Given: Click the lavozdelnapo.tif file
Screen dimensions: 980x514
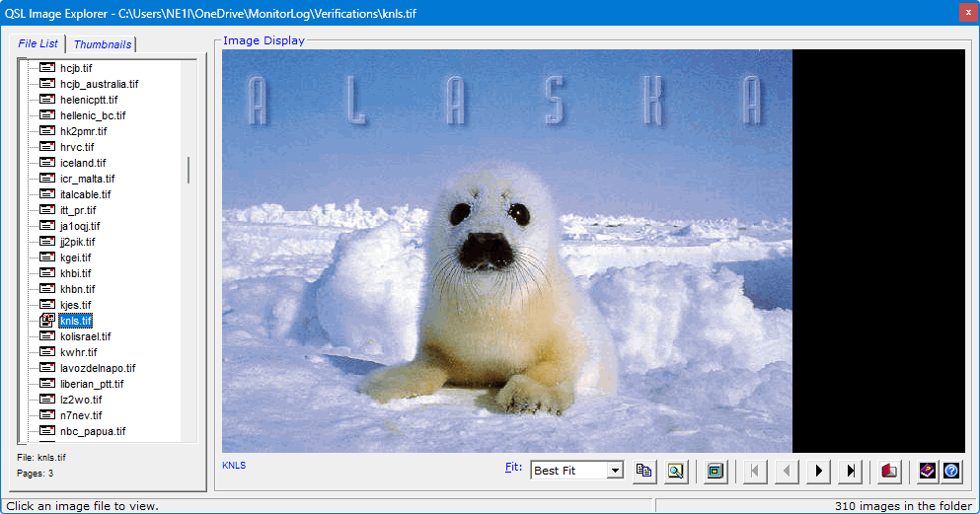Looking at the screenshot, I should [98, 368].
